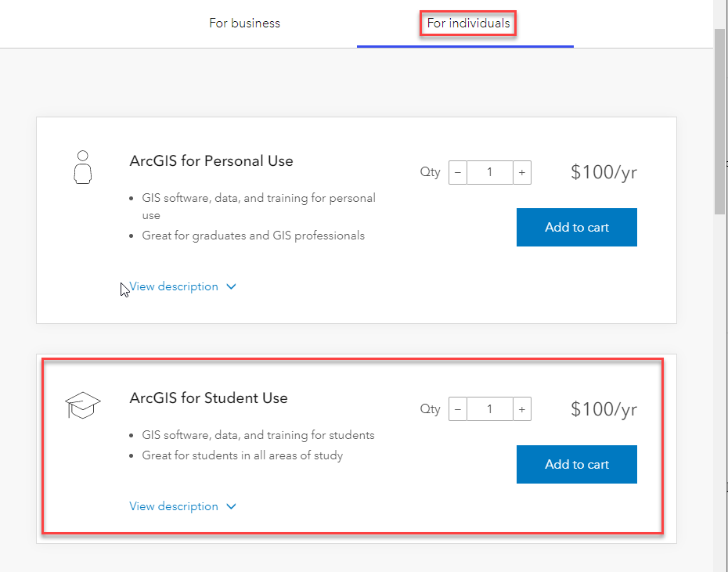This screenshot has width=728, height=572.
Task: Click the graduation cap Student Use icon
Action: click(82, 405)
